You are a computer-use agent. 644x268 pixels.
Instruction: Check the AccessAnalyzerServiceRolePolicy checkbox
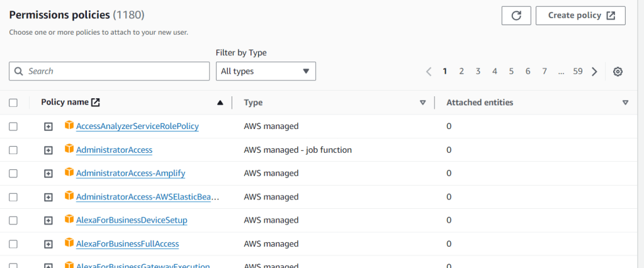(13, 127)
